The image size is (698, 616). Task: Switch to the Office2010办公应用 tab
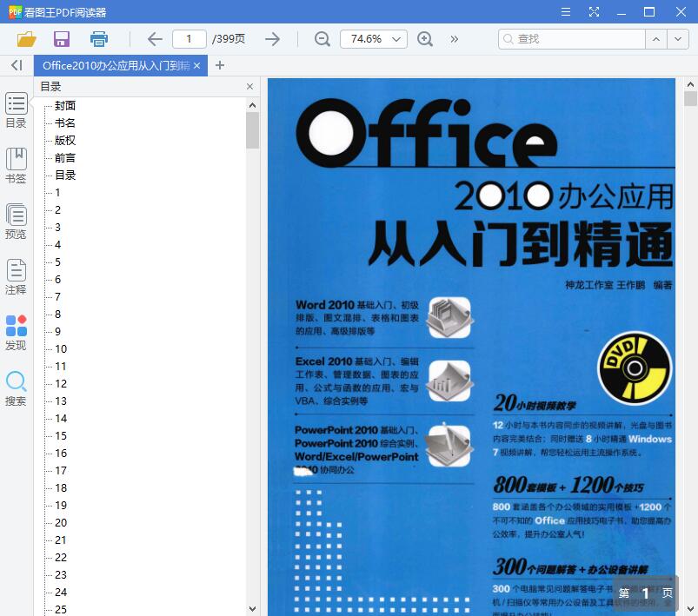click(x=116, y=65)
